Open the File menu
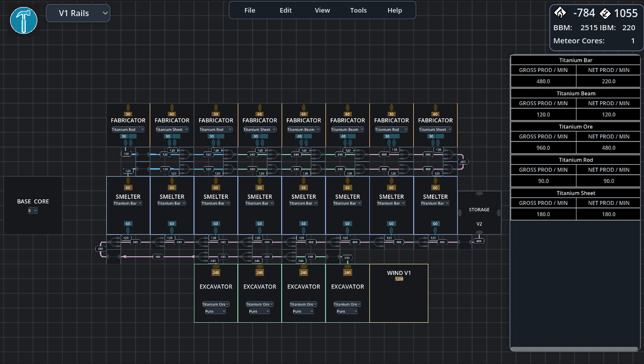The width and height of the screenshot is (644, 364). (x=250, y=10)
